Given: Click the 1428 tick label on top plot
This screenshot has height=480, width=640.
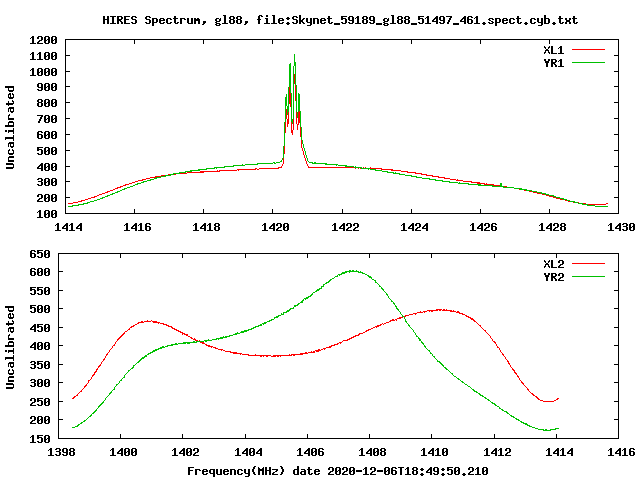Looking at the screenshot, I should 552,227.
